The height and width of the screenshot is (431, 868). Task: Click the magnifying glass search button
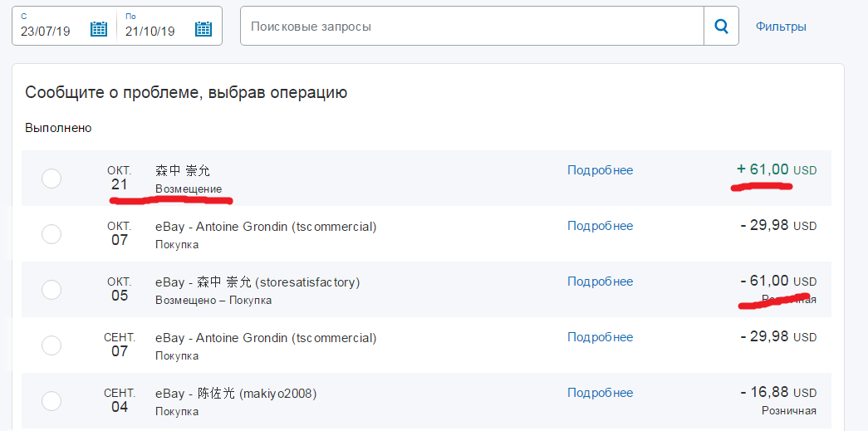tap(721, 27)
